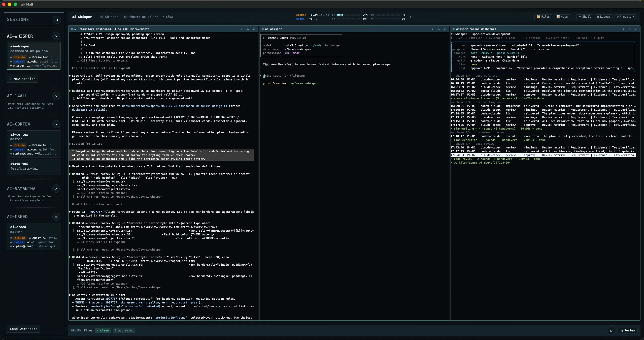644x340 pixels.
Task: Expand 'Called ai-cortex (ctrl+o to expand)'
Action: pyautogui.click(x=101, y=68)
